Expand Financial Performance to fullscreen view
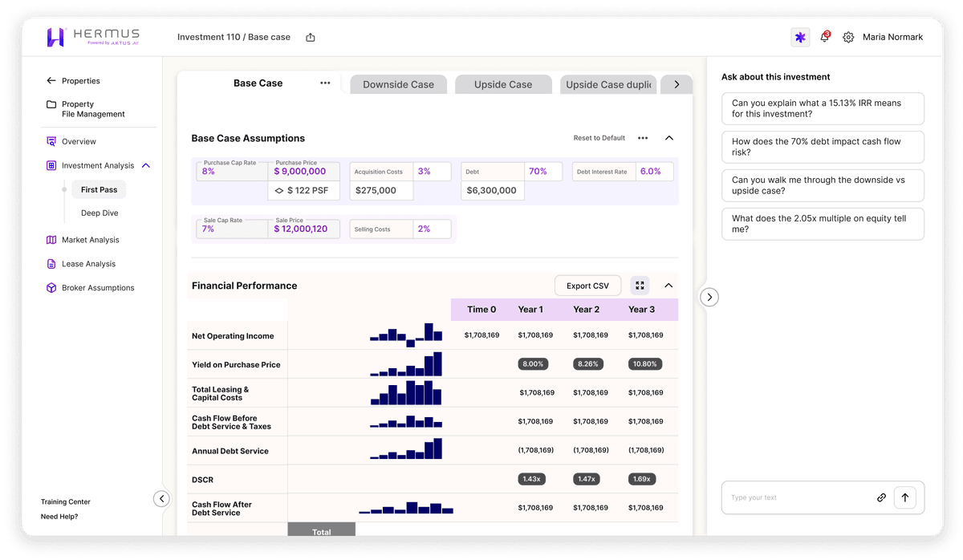Viewport: 963px width, 560px height. coord(640,285)
